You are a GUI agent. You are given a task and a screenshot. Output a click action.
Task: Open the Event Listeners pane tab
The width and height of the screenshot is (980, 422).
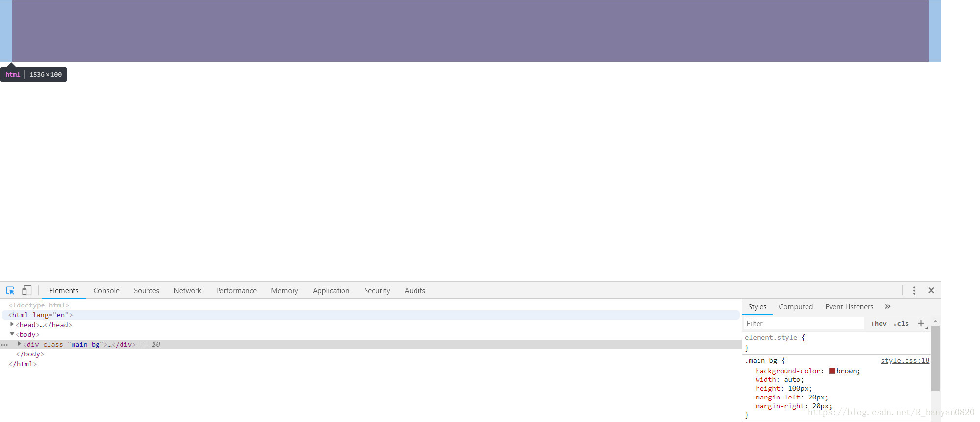point(849,306)
